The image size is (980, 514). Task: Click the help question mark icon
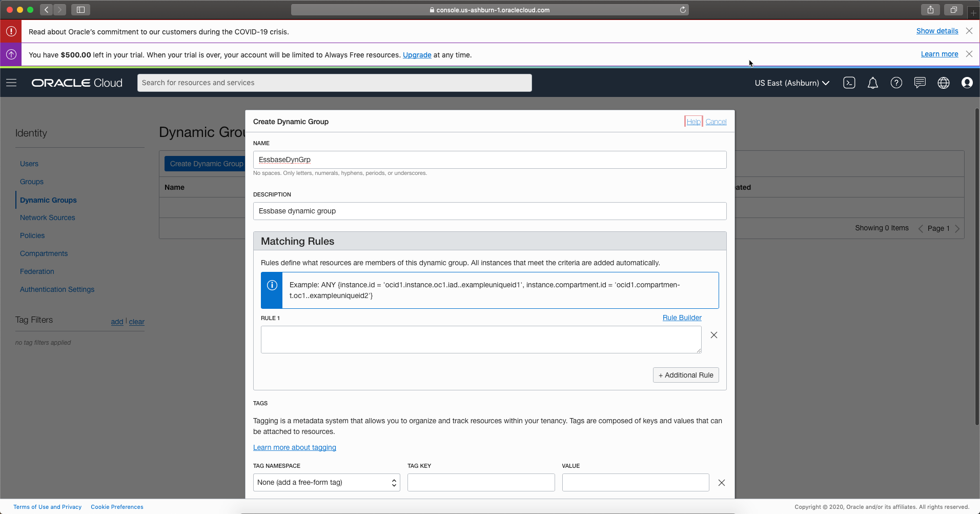tap(896, 83)
